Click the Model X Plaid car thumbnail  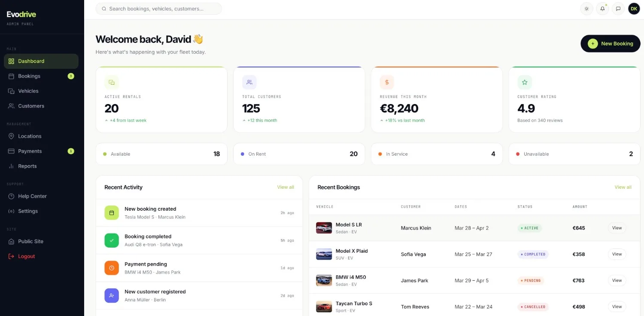point(324,254)
